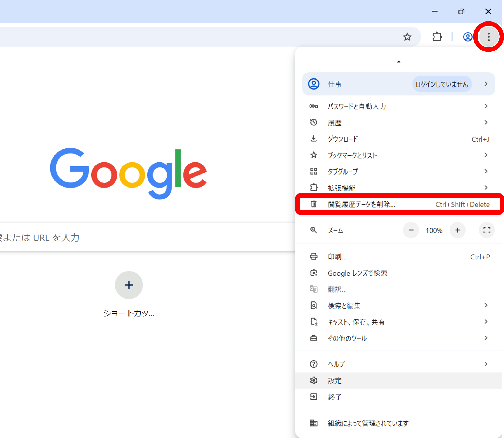Open the profile avatar icon in toolbar
This screenshot has height=438, width=504.
coord(467,37)
